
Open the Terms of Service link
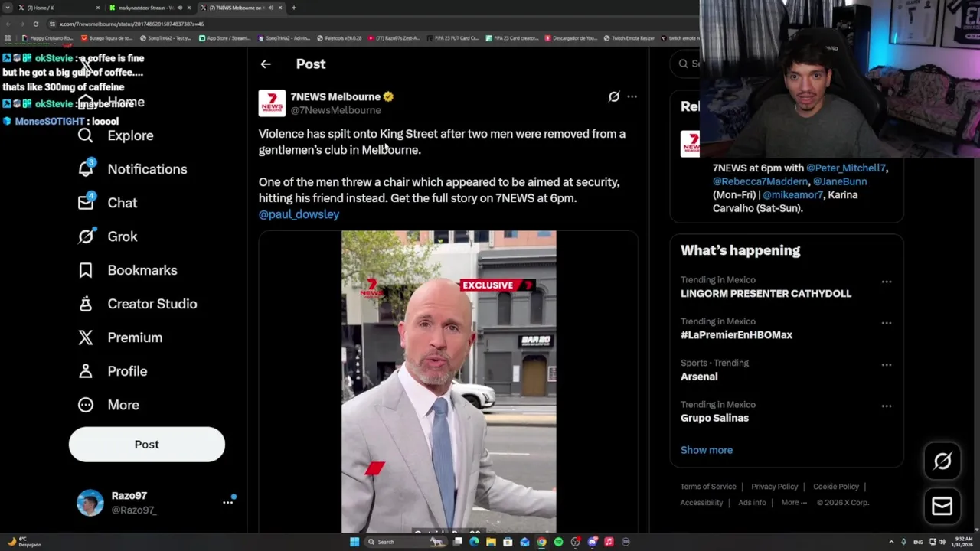tap(708, 487)
